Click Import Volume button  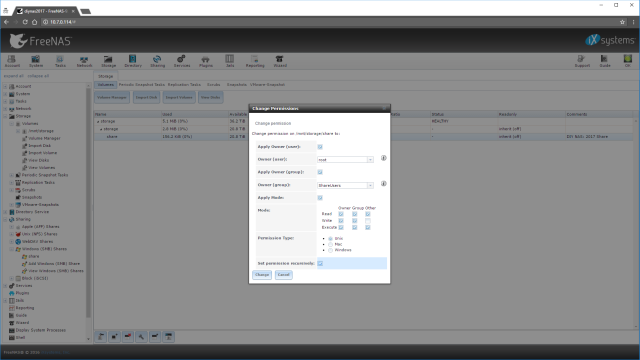tap(179, 98)
